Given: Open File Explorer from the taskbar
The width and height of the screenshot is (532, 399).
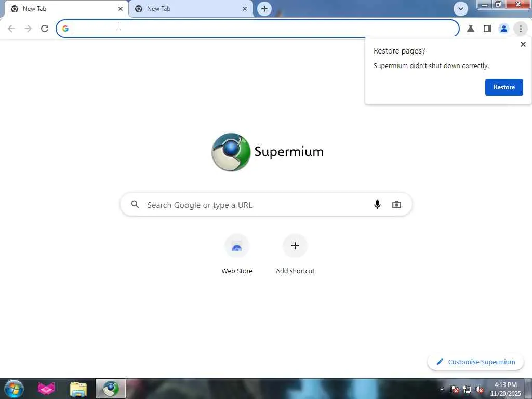Looking at the screenshot, I should tap(78, 389).
